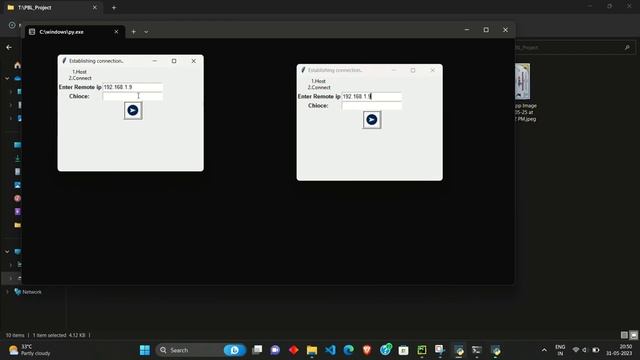
Task: Open the Desktop folder in sidebar
Action: click(18, 145)
